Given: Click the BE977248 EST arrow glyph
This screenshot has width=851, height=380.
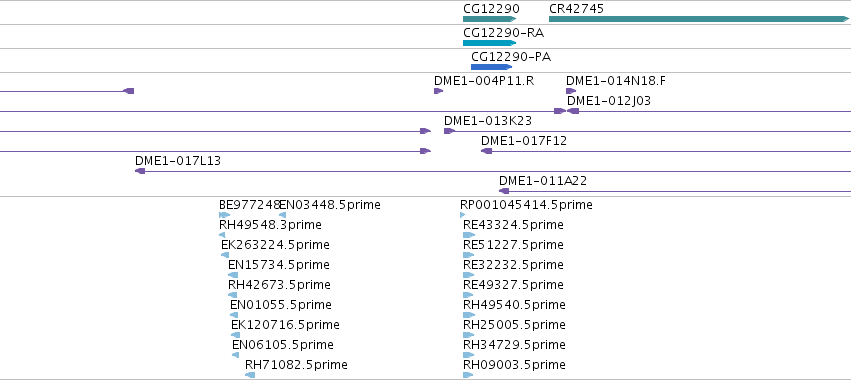Looking at the screenshot, I should pos(225,215).
